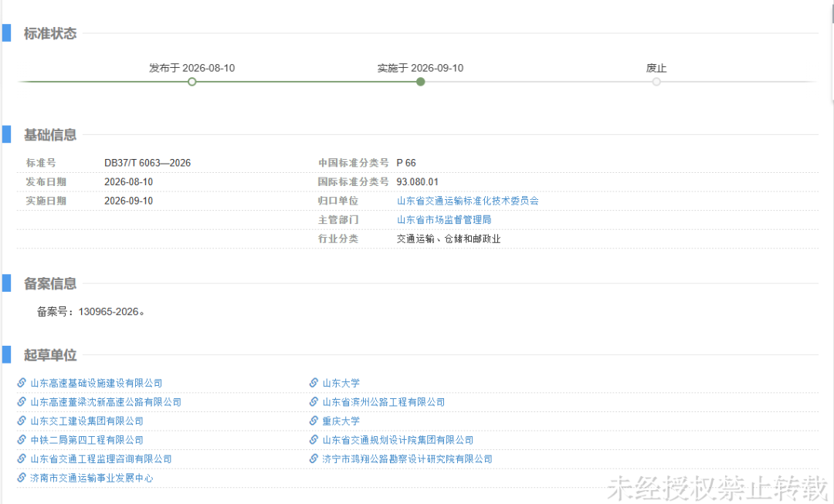Select the 发布于 2026-08-10 timeline node
834x504 pixels.
(192, 82)
